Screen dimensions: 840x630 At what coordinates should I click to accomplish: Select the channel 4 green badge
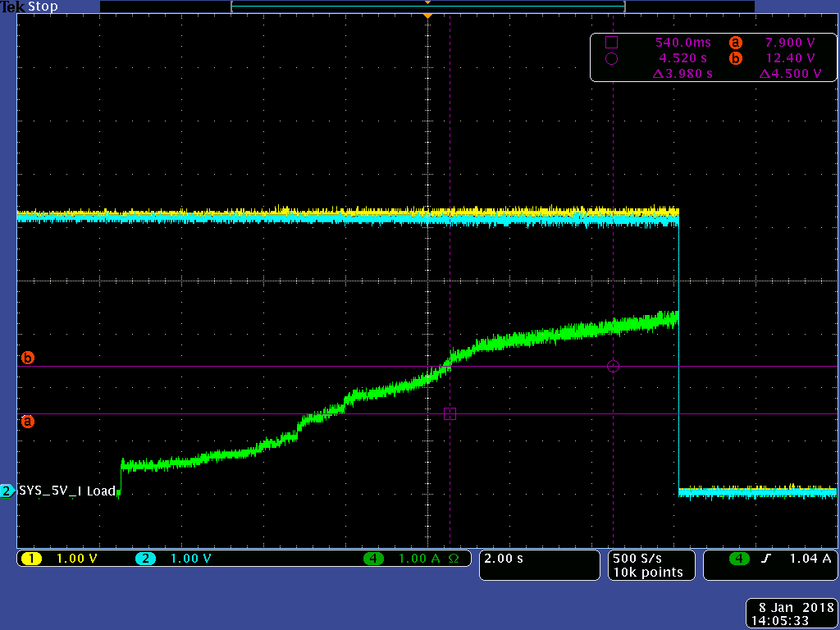pos(373,559)
